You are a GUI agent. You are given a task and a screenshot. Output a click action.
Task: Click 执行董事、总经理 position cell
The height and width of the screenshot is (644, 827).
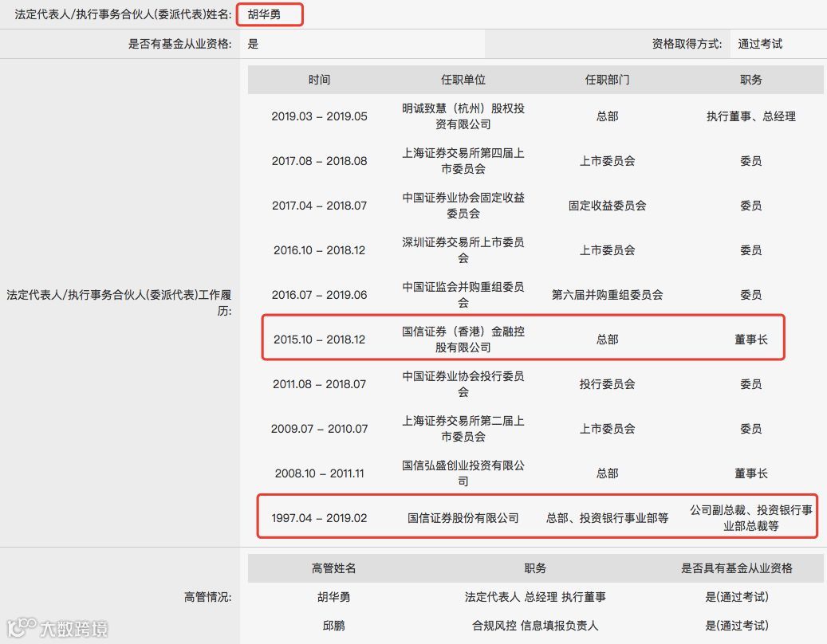[751, 116]
